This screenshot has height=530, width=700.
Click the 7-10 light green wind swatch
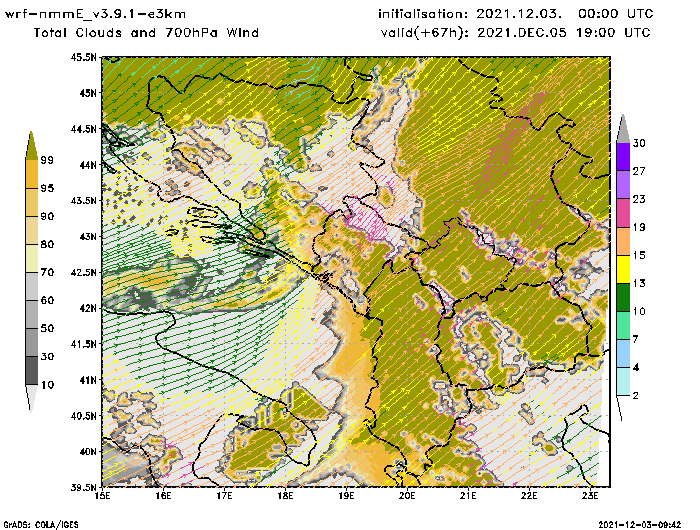pyautogui.click(x=623, y=326)
